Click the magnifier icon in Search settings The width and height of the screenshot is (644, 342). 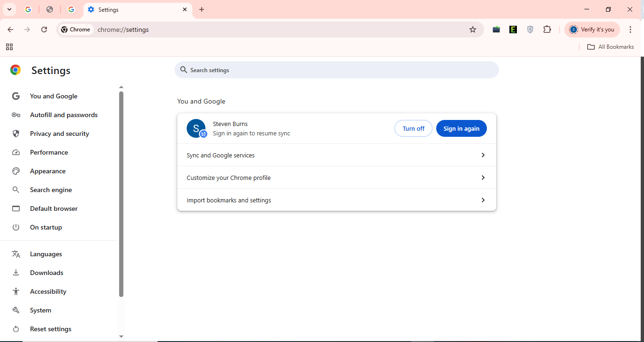click(x=184, y=70)
